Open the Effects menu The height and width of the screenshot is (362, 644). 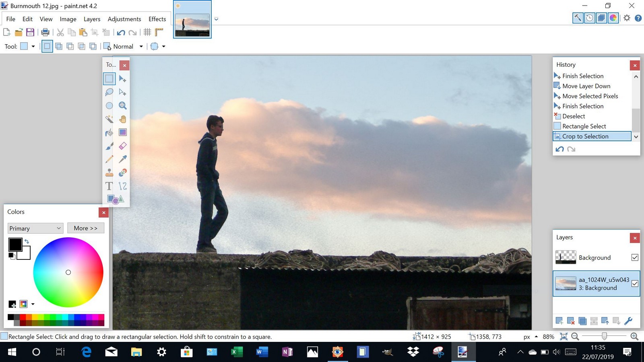[157, 19]
